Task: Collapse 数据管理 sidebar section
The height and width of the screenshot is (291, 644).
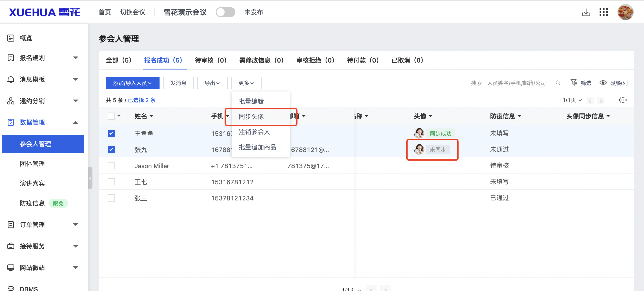Action: [x=75, y=122]
